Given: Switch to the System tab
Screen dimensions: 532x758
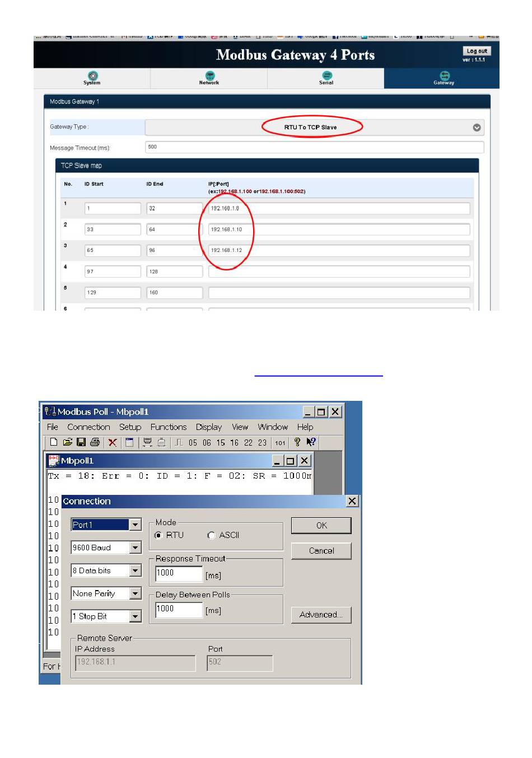Looking at the screenshot, I should pyautogui.click(x=92, y=78).
